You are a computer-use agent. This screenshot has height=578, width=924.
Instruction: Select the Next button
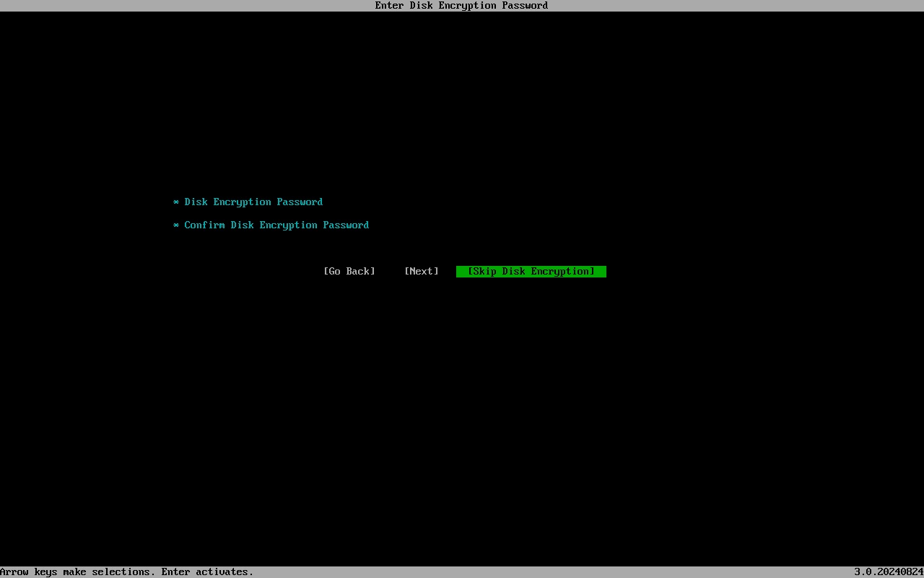click(422, 272)
